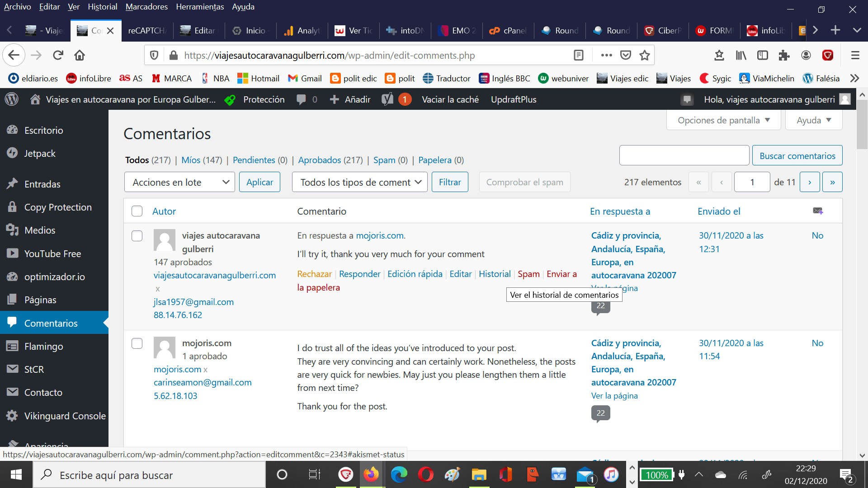This screenshot has width=868, height=488.
Task: Click the current page number field
Action: pyautogui.click(x=752, y=182)
